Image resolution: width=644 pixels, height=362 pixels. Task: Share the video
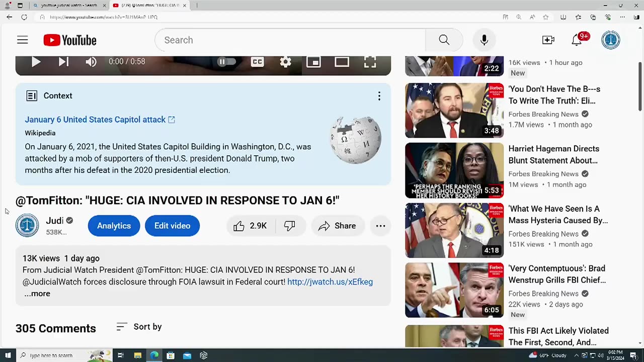coord(337,226)
